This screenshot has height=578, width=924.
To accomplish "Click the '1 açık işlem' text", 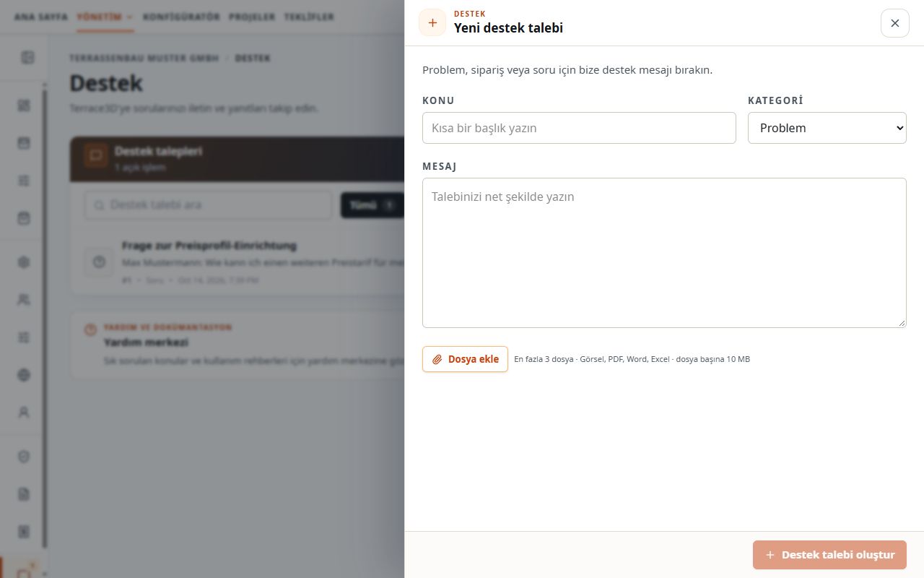I will [140, 168].
